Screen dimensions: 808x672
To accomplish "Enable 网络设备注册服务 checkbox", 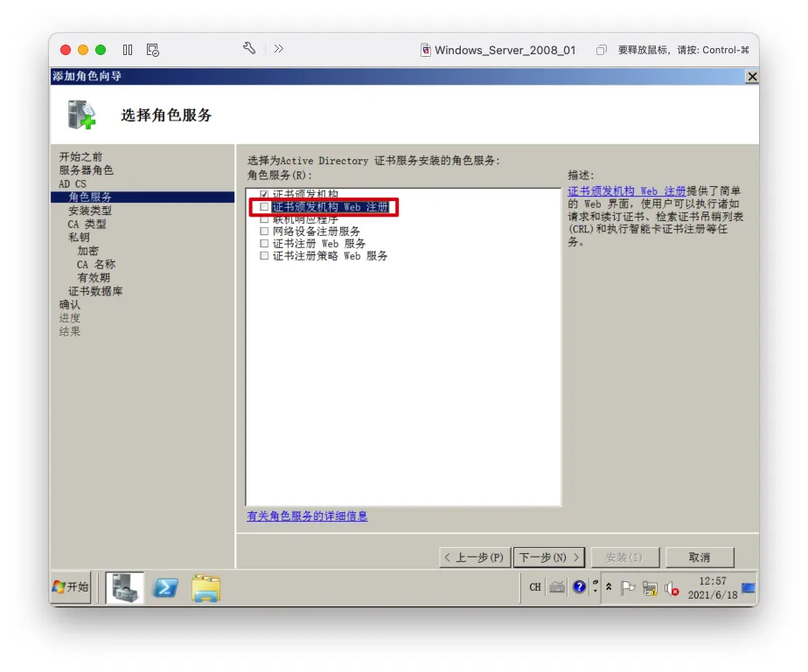I will pyautogui.click(x=264, y=232).
